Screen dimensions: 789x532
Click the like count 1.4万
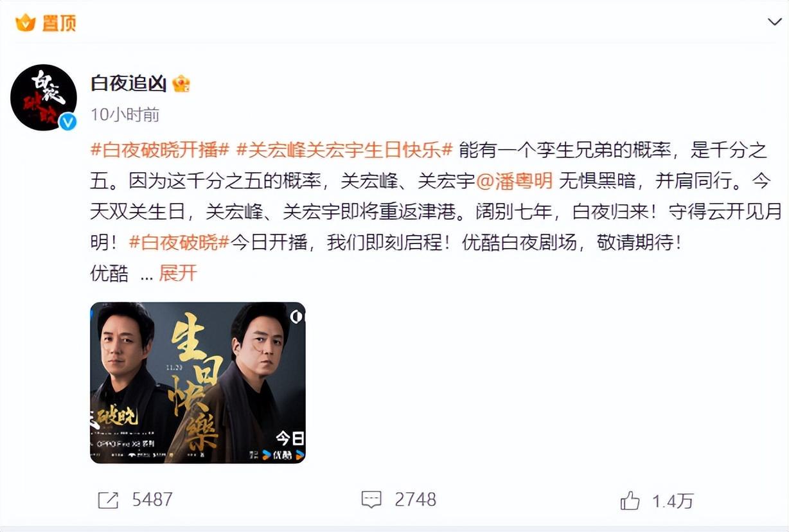[673, 501]
